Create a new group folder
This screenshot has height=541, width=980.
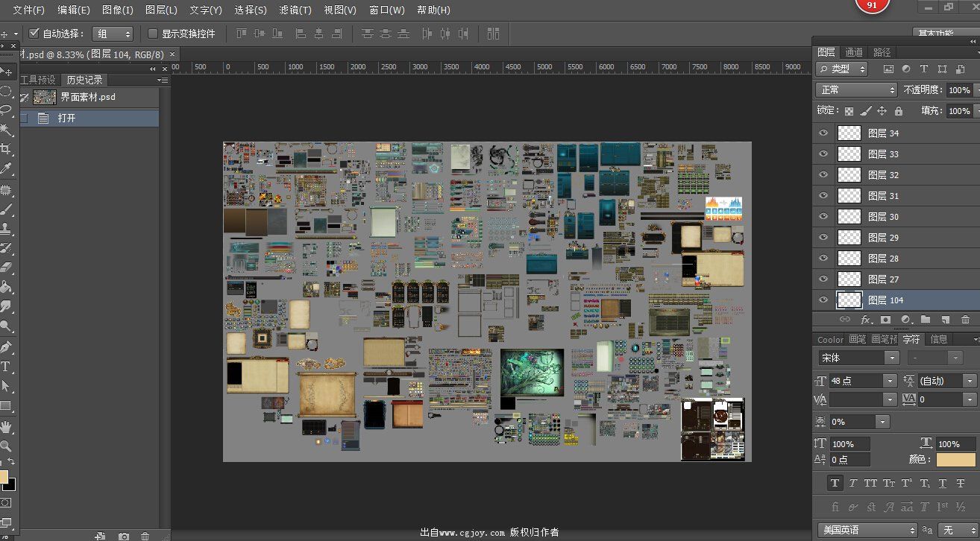(926, 319)
